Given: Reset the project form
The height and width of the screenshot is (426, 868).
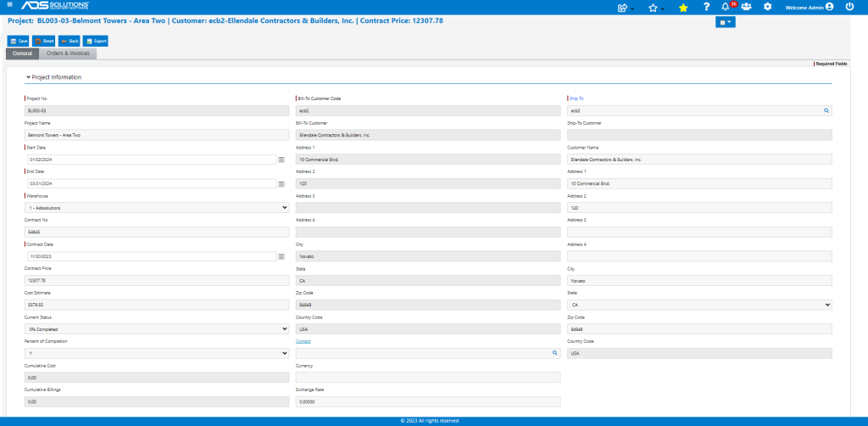Looking at the screenshot, I should point(44,41).
